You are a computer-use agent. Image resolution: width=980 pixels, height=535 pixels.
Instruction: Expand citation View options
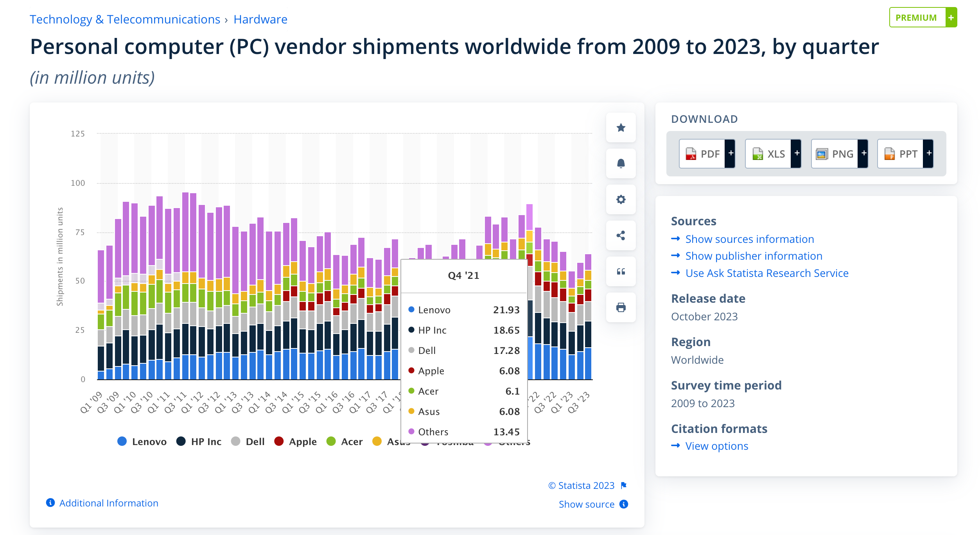pos(716,446)
